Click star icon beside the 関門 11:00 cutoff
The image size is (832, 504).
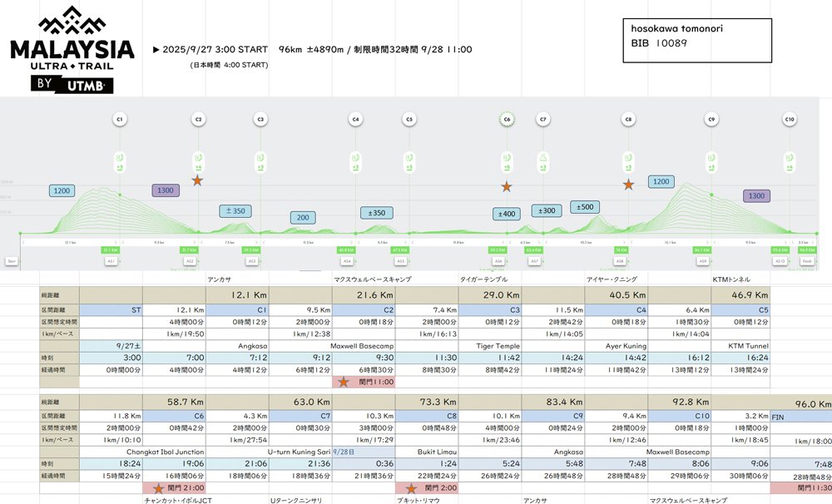click(342, 382)
